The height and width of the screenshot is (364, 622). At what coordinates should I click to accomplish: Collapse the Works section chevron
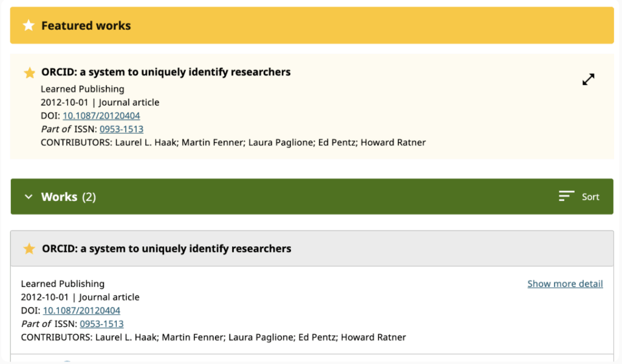point(28,197)
